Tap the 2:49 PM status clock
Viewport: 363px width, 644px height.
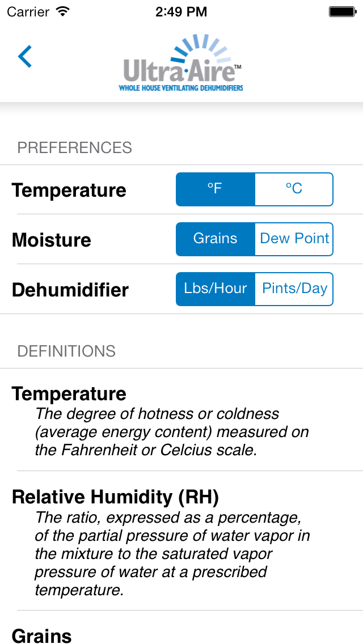pyautogui.click(x=181, y=12)
